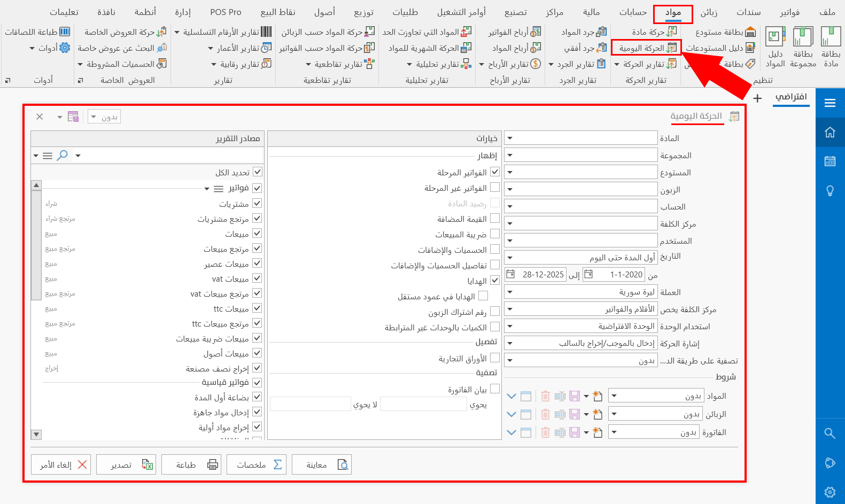845x504 pixels.
Task: Enable القيمة المضافة checkbox
Action: point(495,219)
